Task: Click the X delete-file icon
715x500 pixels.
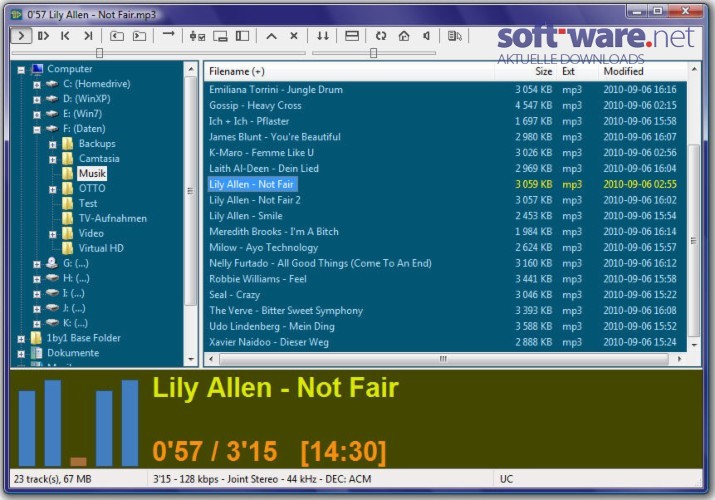Action: [294, 36]
